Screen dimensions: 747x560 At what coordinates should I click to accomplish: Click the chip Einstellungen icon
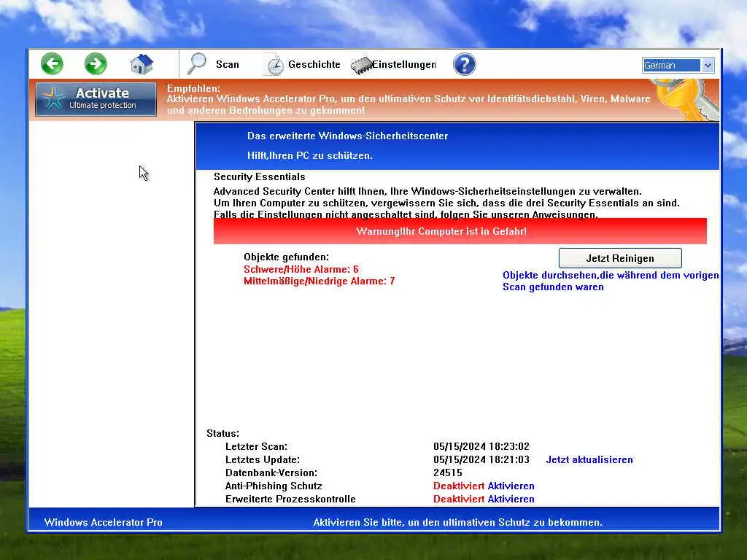click(x=361, y=65)
